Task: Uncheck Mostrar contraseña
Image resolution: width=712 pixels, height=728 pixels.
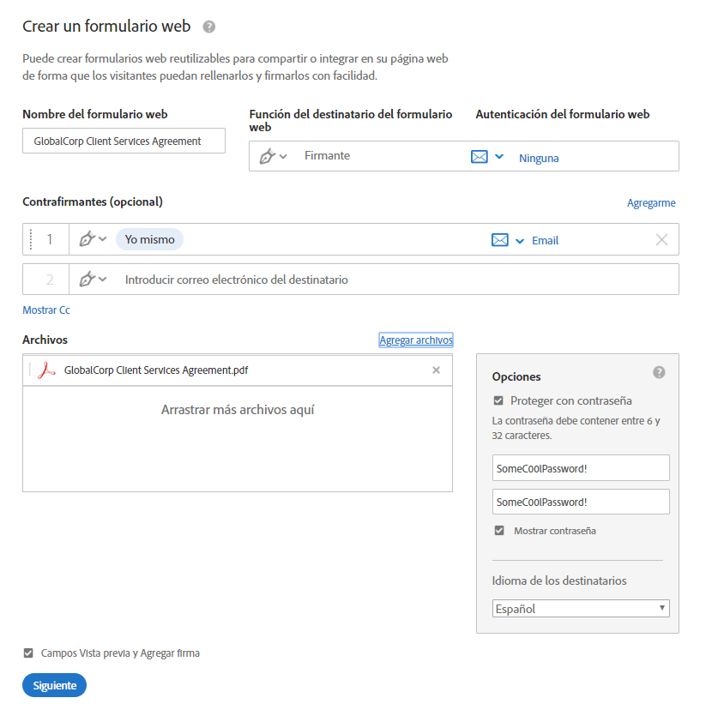Action: click(499, 530)
